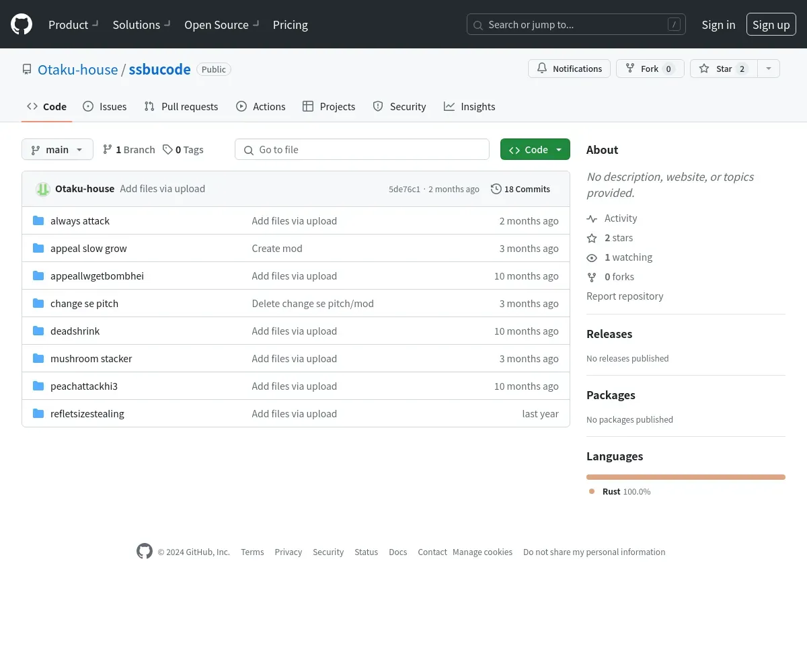Click Rust 100.0% language link
Image resolution: width=807 pixels, height=672 pixels.
tap(619, 491)
